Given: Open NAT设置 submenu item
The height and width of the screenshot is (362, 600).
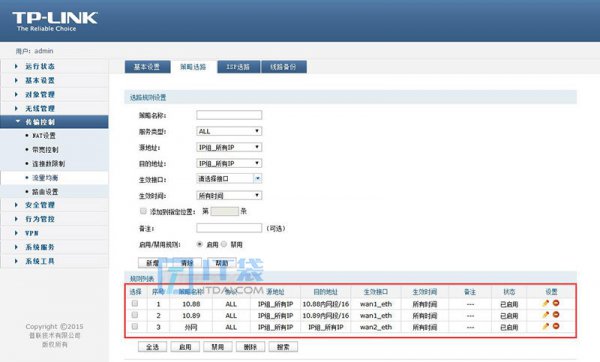Looking at the screenshot, I should click(x=44, y=135).
